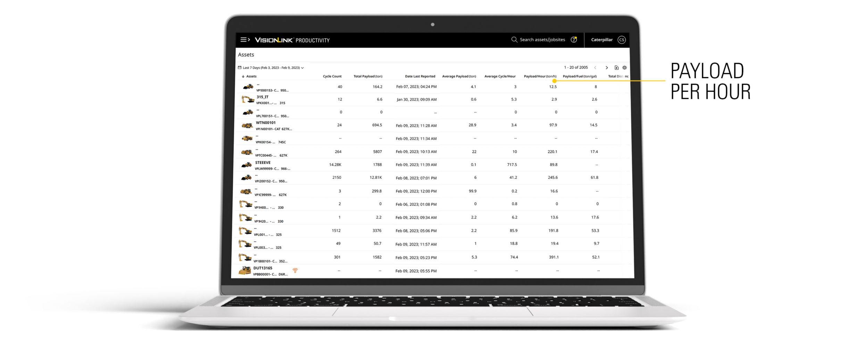Open asset STEEEVE
The image size is (868, 351).
(x=263, y=163)
